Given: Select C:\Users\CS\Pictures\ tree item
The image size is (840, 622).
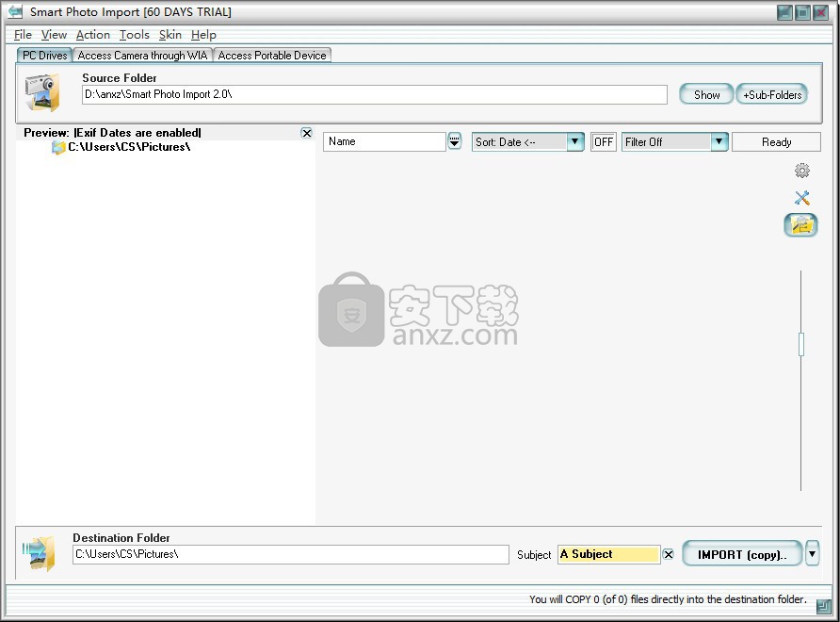Looking at the screenshot, I should tap(129, 147).
